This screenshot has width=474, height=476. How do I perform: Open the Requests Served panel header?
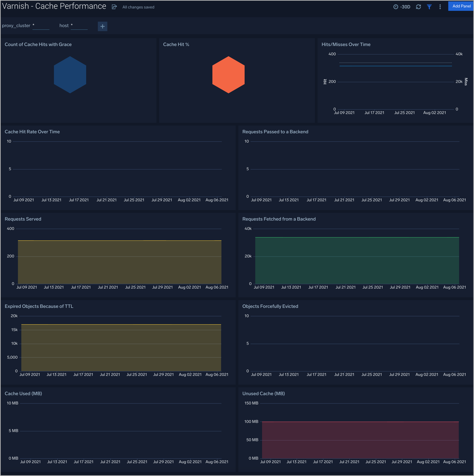pos(23,219)
